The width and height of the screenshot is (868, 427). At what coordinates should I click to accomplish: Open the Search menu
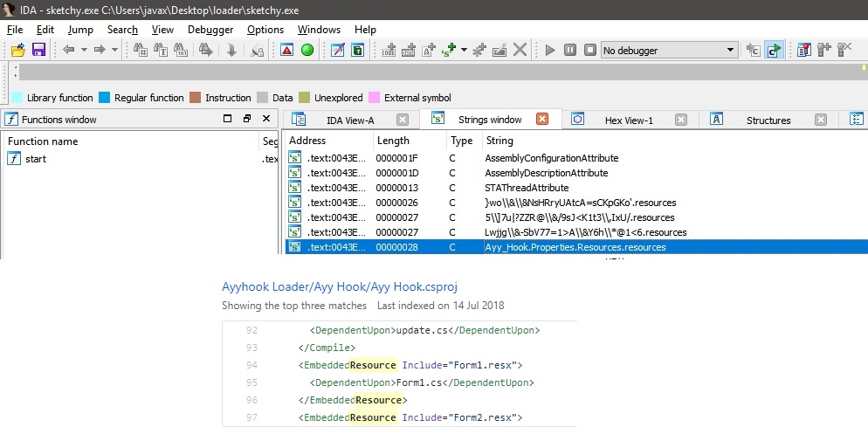coord(123,30)
